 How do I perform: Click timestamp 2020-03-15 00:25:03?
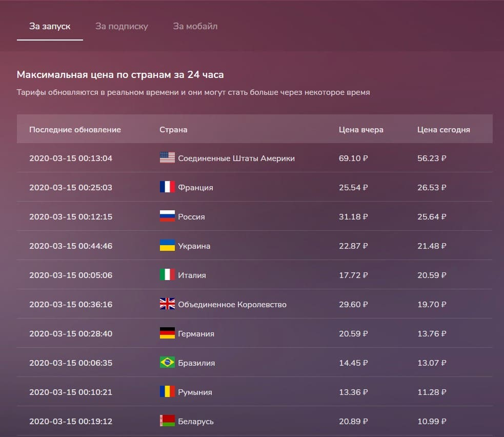pyautogui.click(x=71, y=188)
